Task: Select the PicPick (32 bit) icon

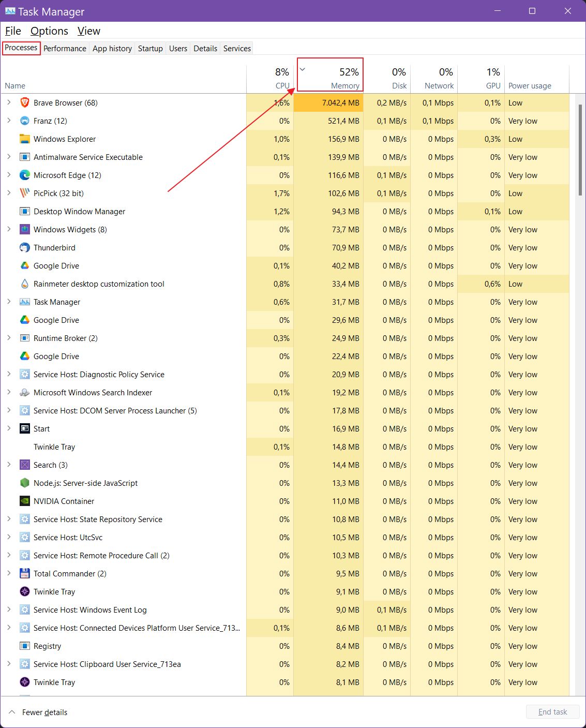Action: point(24,193)
